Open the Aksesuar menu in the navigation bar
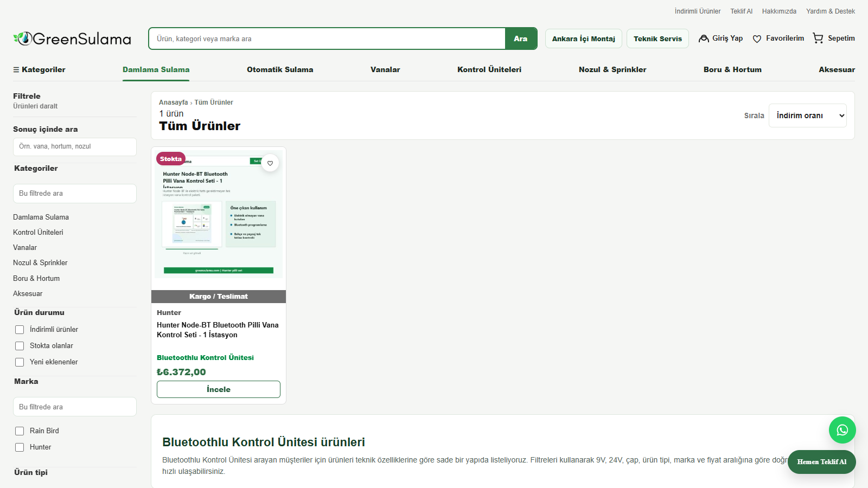868x488 pixels. coord(837,69)
